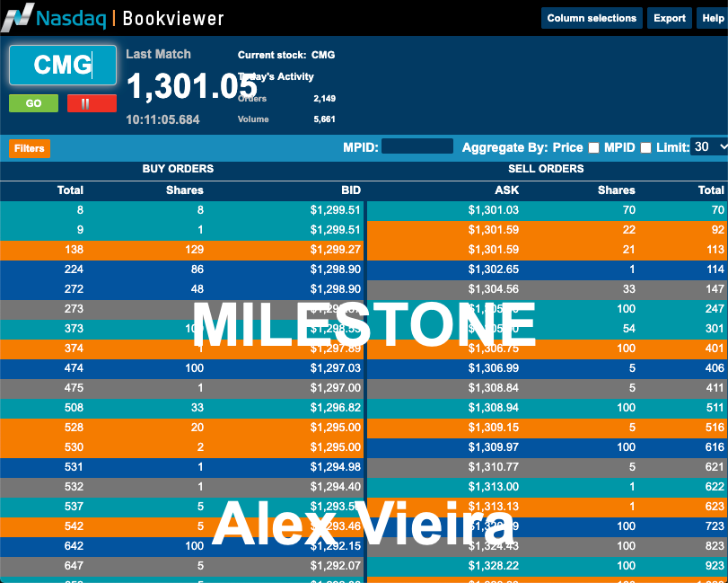Click buy total 138
This screenshot has height=583, width=728.
(x=74, y=250)
